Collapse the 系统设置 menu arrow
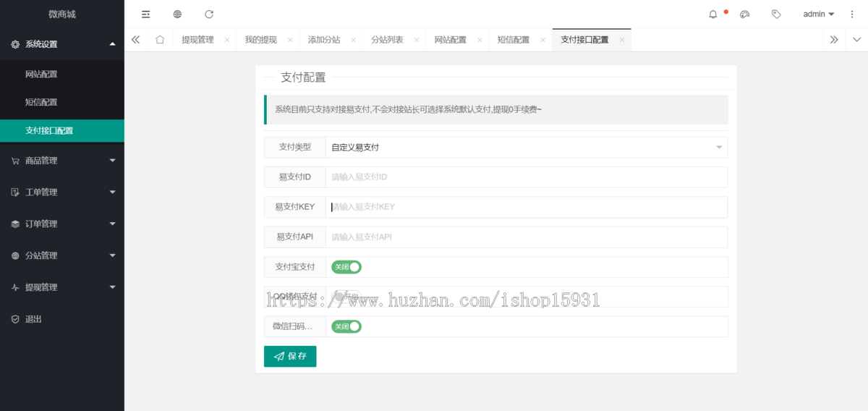 pyautogui.click(x=112, y=44)
